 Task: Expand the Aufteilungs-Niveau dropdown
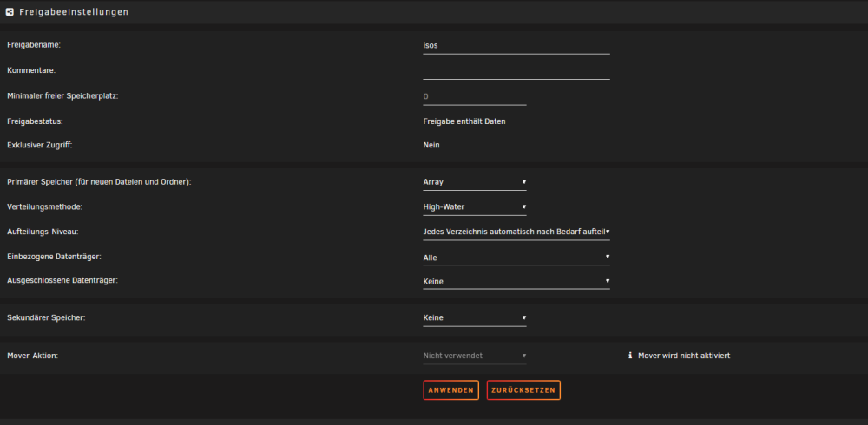point(516,232)
